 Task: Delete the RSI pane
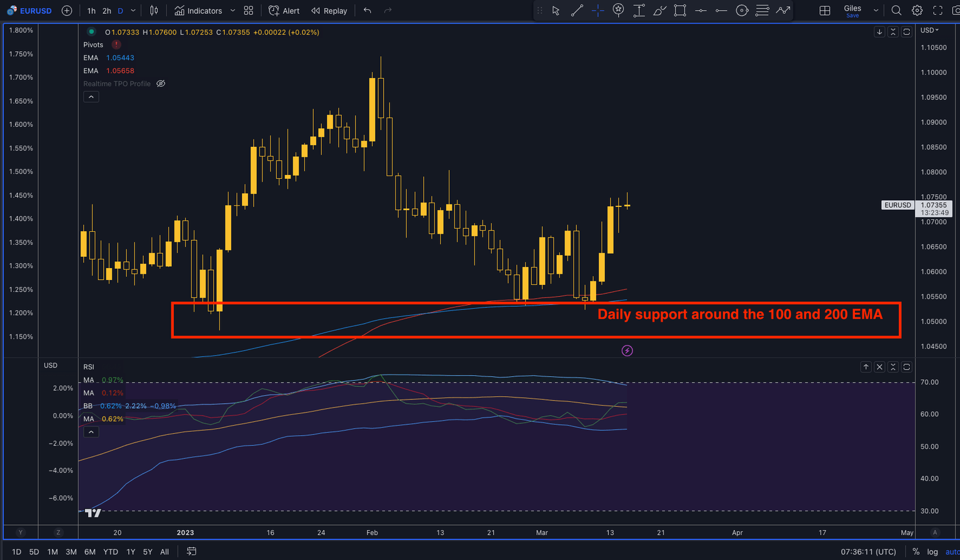tap(879, 367)
